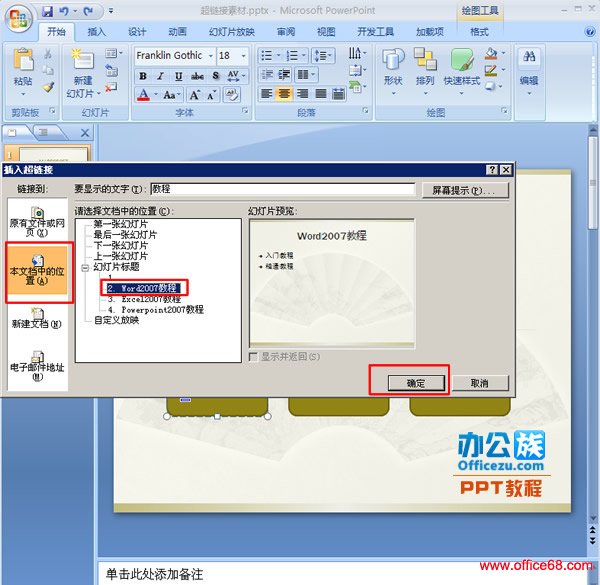This screenshot has height=585, width=600.
Task: Choose shape outline color pen
Action: click(x=491, y=70)
